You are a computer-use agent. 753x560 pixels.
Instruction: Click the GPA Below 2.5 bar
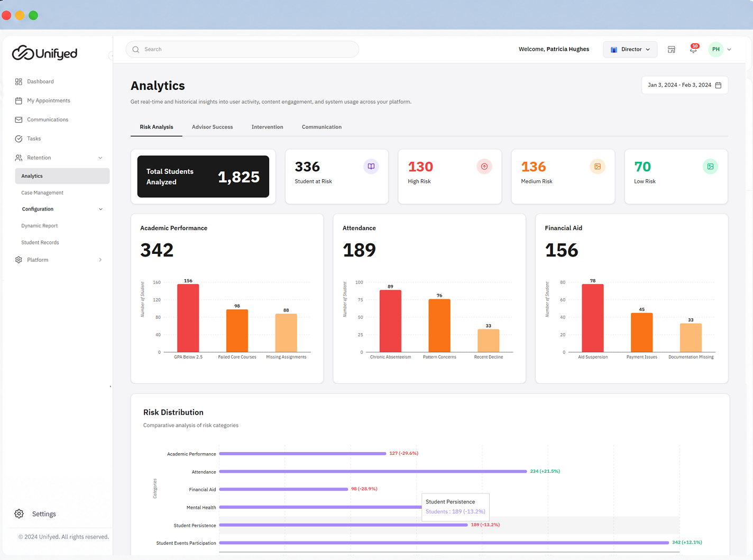pyautogui.click(x=188, y=318)
